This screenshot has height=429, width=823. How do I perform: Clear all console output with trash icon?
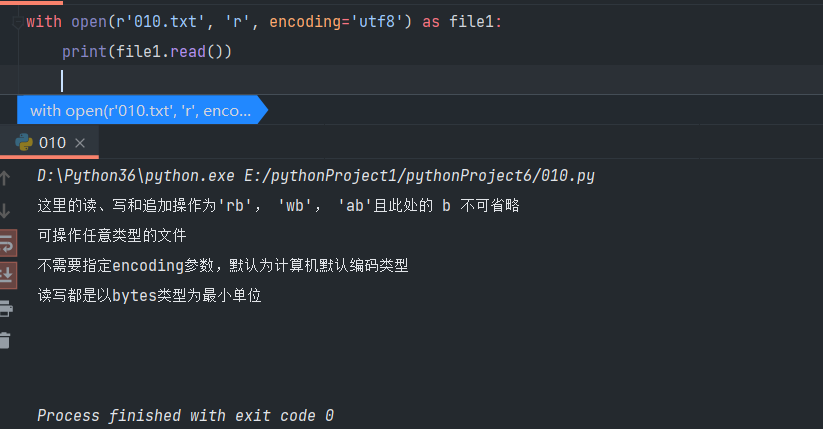click(x=5, y=340)
